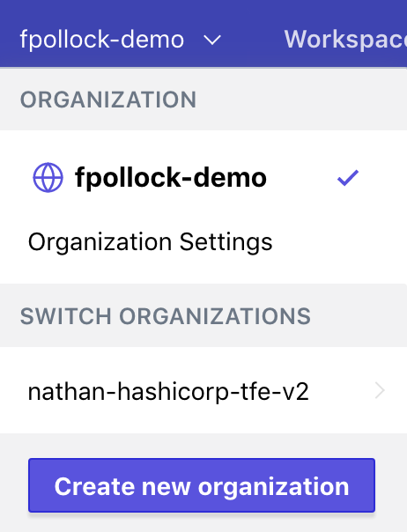Expand the nathan-hashicorp-tfe-v2 organization entry

click(x=380, y=390)
